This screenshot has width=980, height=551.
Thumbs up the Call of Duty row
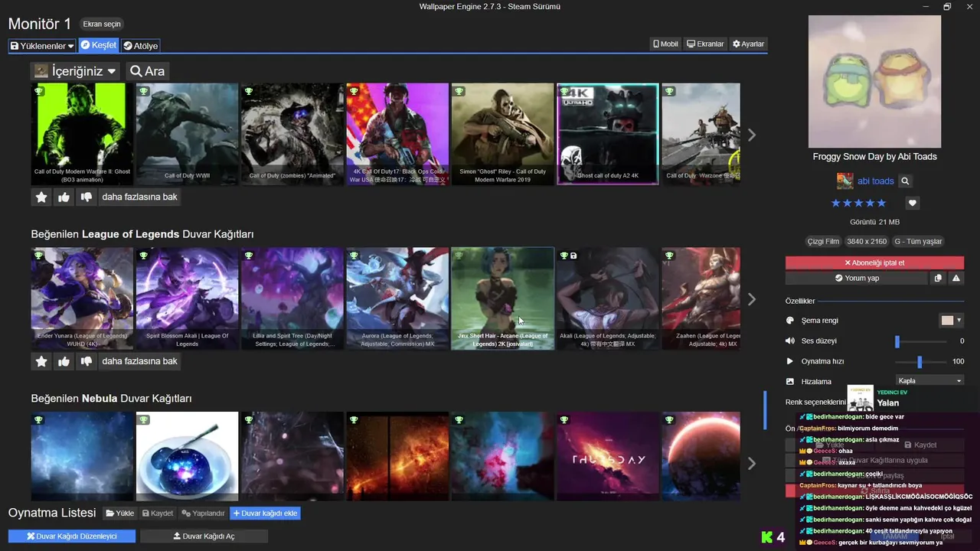click(x=64, y=197)
